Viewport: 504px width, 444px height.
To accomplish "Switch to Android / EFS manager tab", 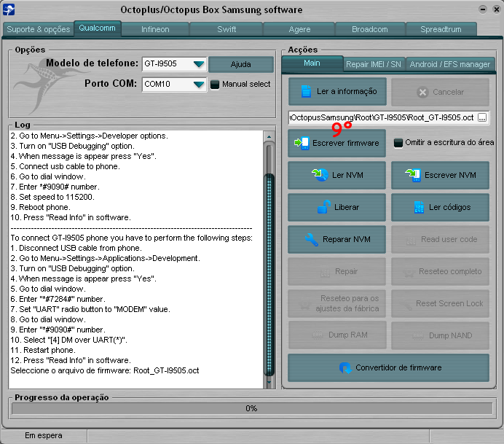I will (x=449, y=64).
